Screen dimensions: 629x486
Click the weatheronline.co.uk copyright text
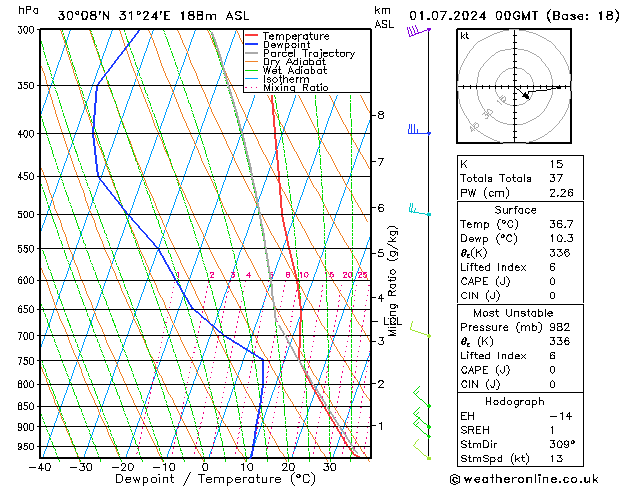click(x=524, y=479)
